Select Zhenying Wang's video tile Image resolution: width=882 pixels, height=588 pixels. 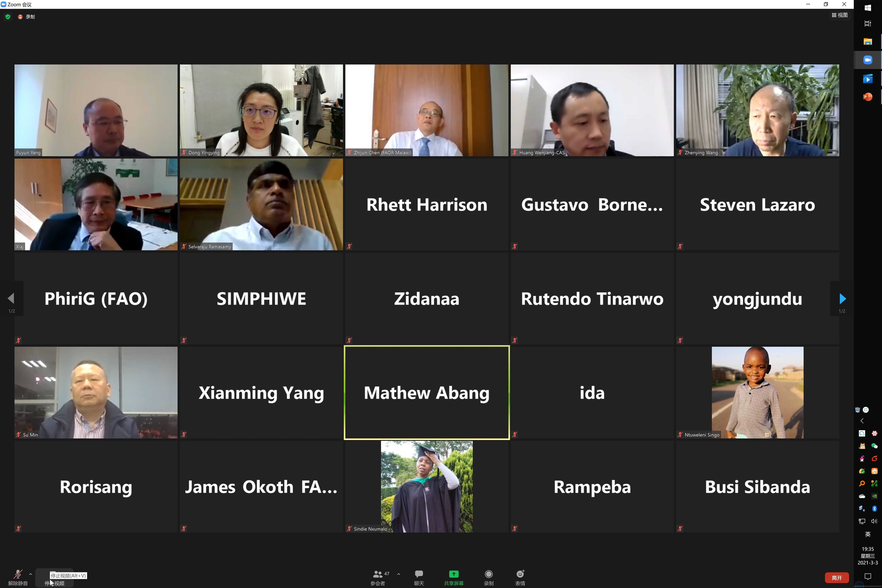click(x=758, y=110)
